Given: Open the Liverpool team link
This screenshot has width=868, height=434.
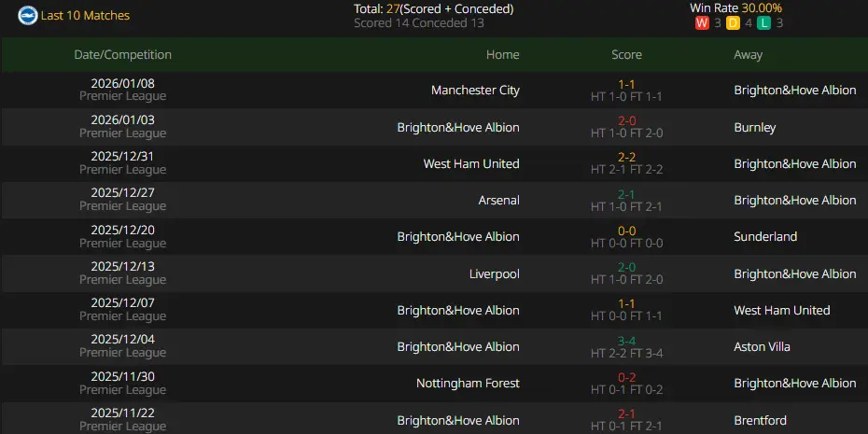Looking at the screenshot, I should 495,273.
